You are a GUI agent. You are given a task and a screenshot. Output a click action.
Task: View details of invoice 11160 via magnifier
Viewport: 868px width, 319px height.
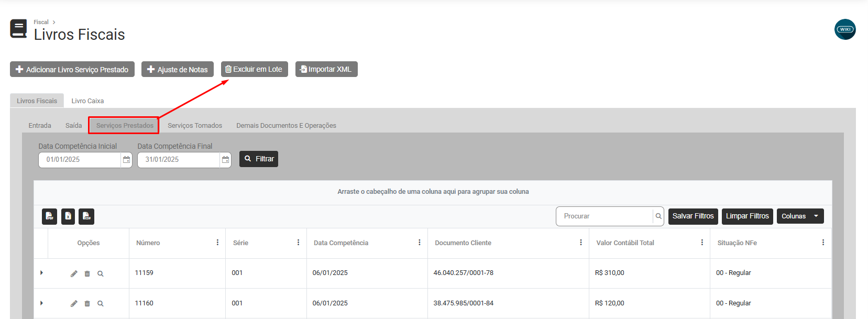click(101, 303)
